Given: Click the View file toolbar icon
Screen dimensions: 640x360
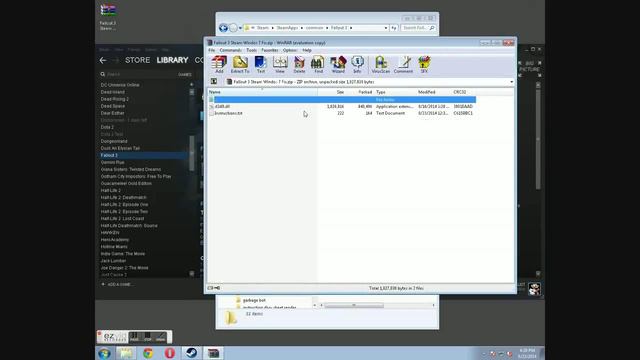Looking at the screenshot, I should (280, 64).
